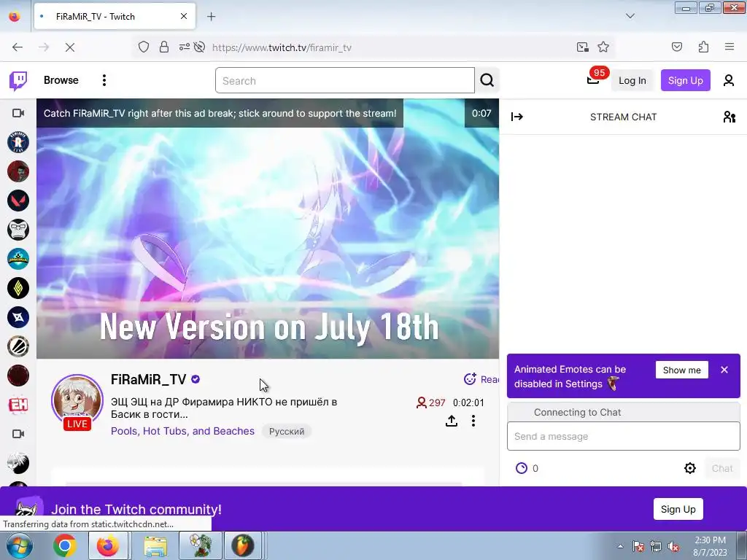747x560 pixels.
Task: Click Sign Up in the purple community banner
Action: [678, 509]
